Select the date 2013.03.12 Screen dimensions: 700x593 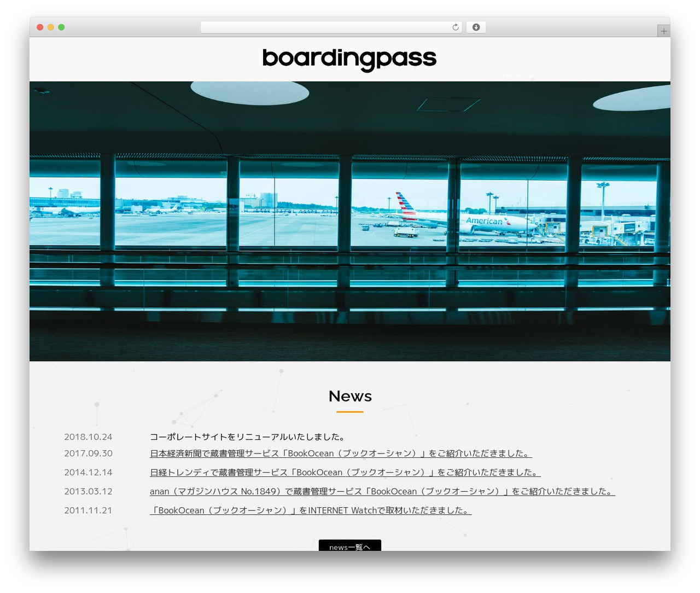click(x=88, y=492)
